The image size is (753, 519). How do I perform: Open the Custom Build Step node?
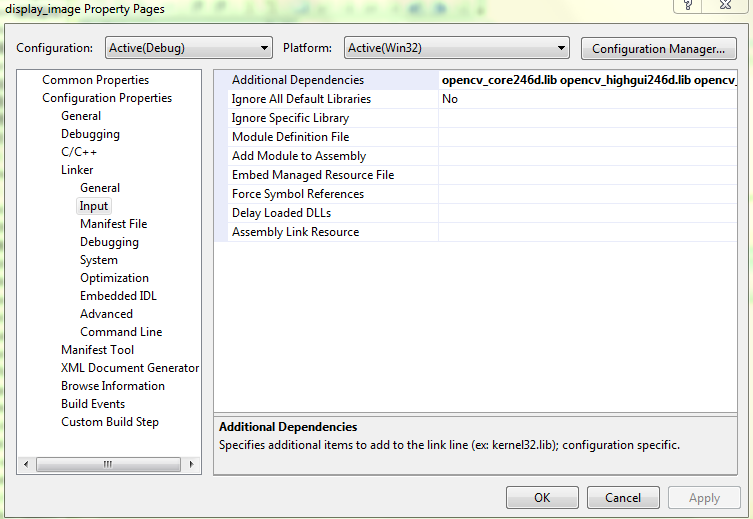click(110, 422)
